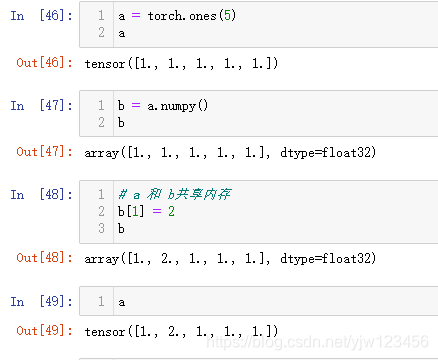Click line 3 'b' in cell 48

tap(121, 229)
